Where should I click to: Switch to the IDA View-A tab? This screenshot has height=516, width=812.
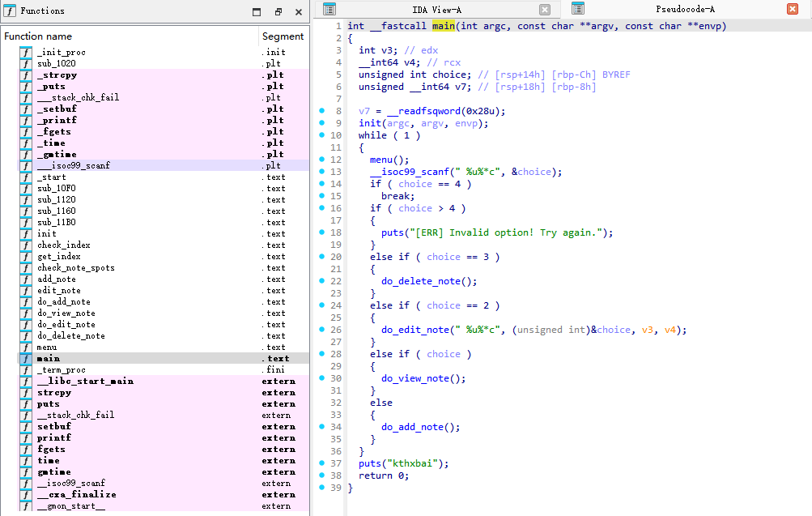pos(436,10)
